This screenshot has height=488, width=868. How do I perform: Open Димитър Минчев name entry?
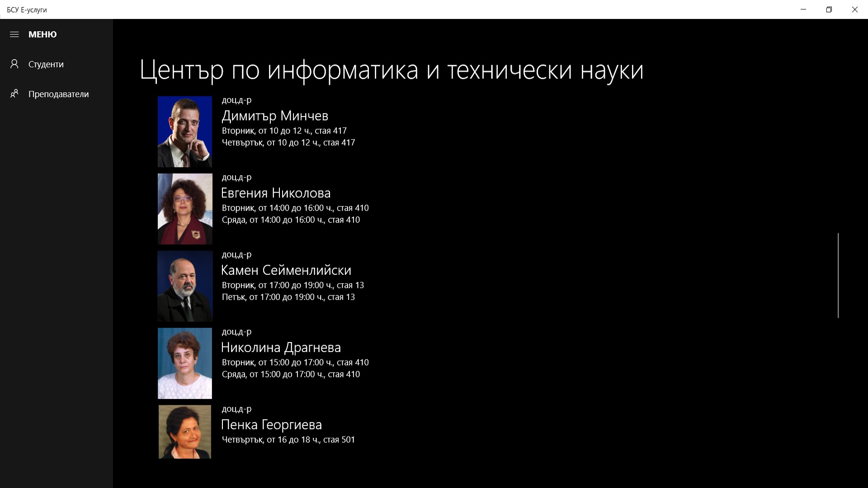point(275,116)
